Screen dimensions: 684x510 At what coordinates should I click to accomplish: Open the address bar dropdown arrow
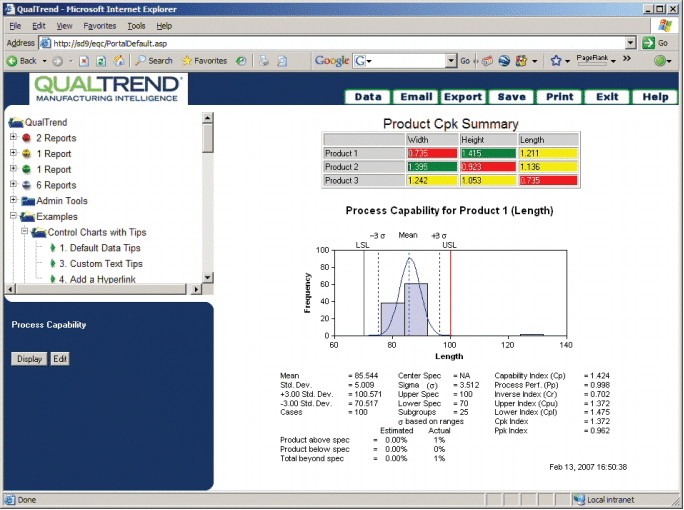[x=630, y=43]
